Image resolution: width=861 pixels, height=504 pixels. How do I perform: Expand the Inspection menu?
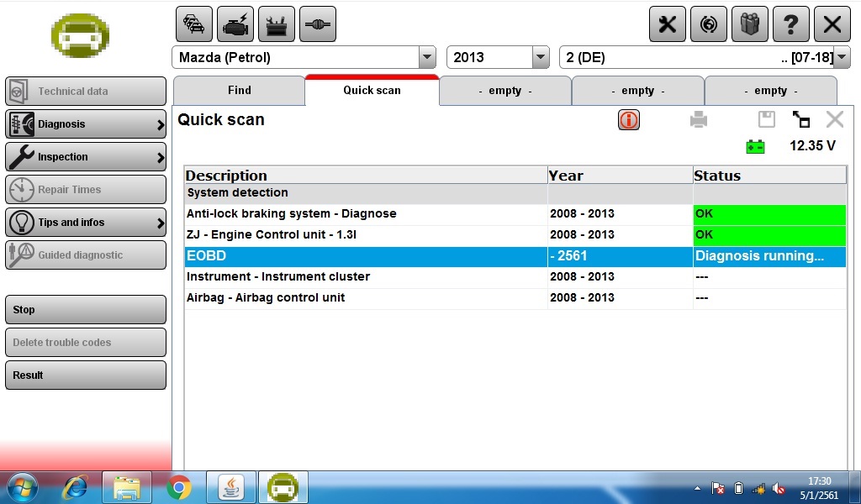coord(86,157)
